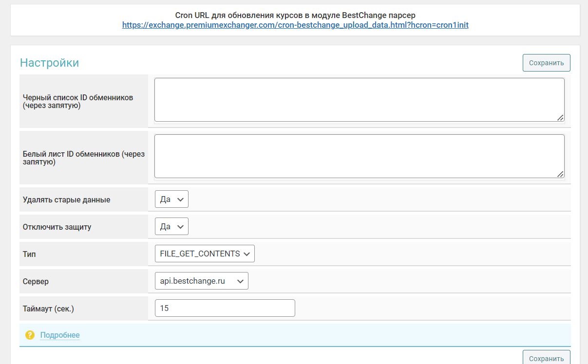Click the Таймаут (сек.) field containing 15
The width and height of the screenshot is (588, 364).
(x=225, y=309)
